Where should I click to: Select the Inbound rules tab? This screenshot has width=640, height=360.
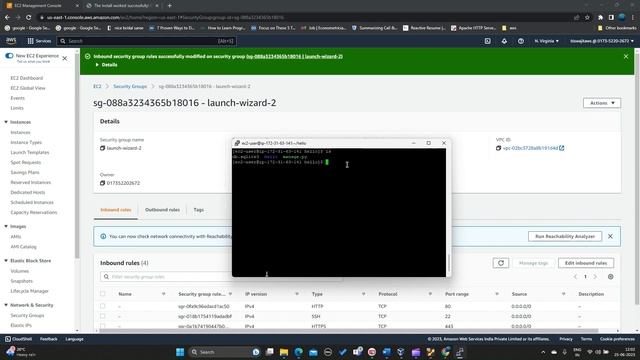coord(116,210)
